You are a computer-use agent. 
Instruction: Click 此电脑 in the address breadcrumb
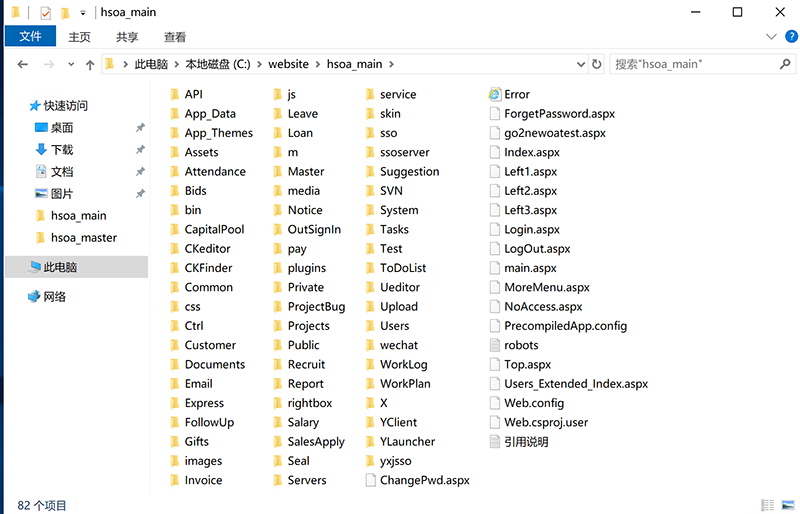151,64
